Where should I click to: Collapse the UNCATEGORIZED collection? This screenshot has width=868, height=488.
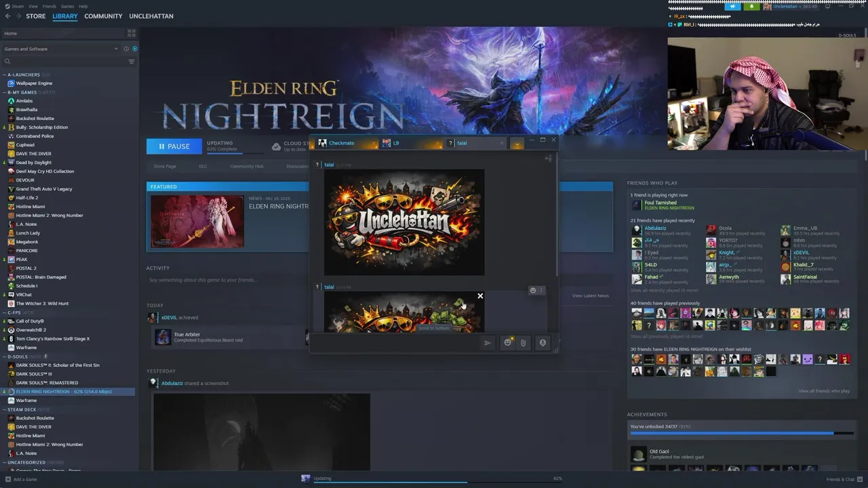click(x=5, y=462)
